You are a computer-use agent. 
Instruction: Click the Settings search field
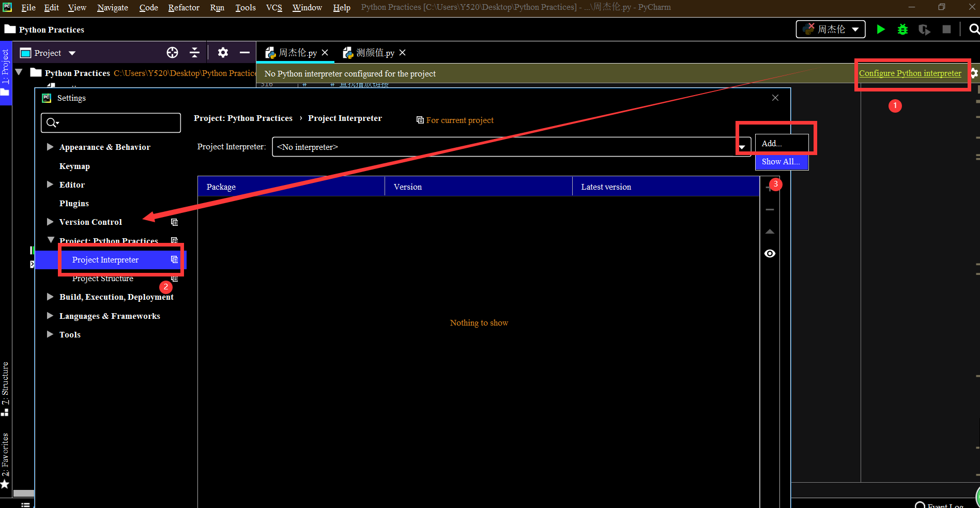click(x=111, y=122)
